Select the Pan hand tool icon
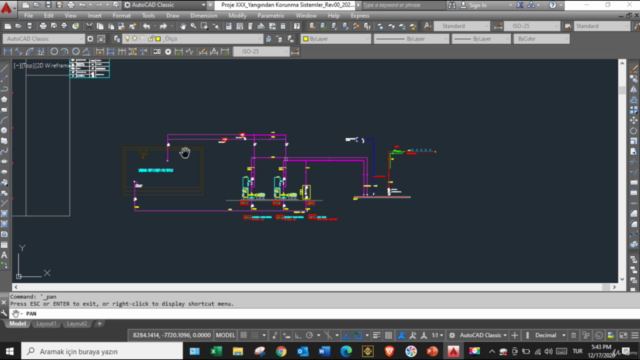This screenshot has height=360, width=640. point(182,26)
